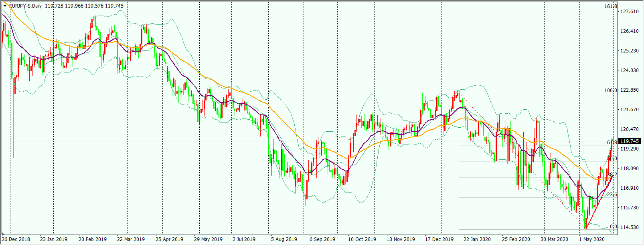Click the 22 Jan 2020 date label
The width and height of the screenshot is (644, 245).
pos(477,239)
